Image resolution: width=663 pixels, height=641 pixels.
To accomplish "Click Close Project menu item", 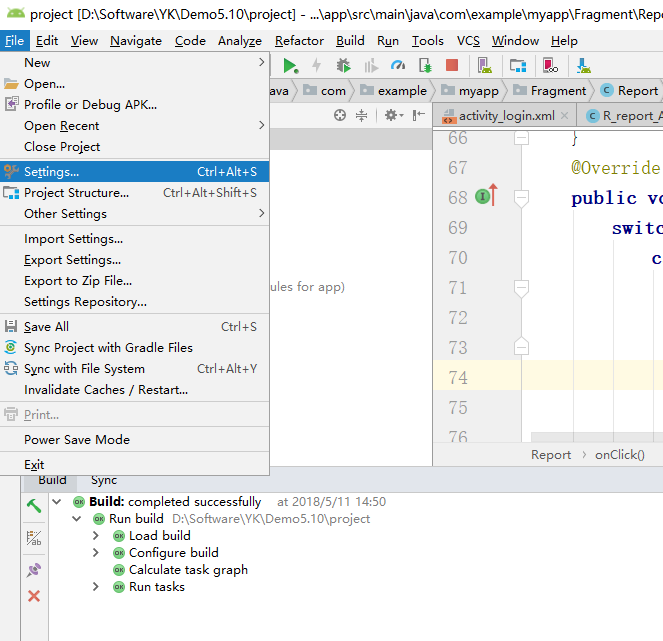I will coord(134,147).
